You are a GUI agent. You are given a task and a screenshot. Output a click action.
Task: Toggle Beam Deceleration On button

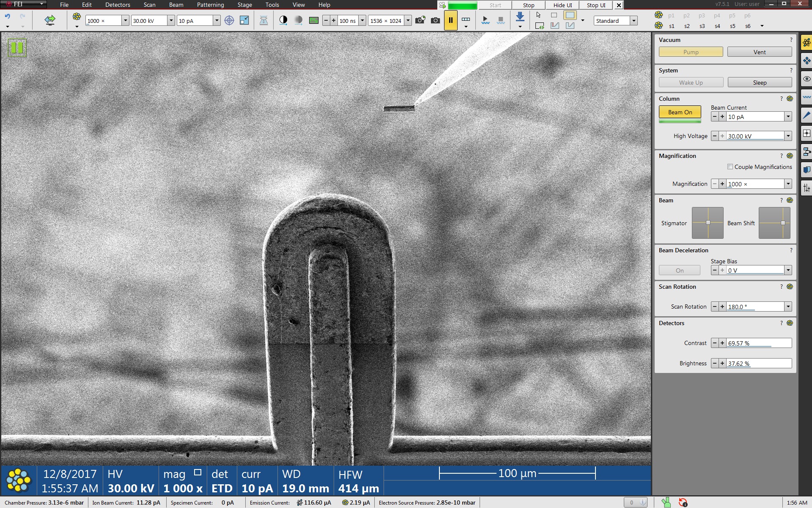click(679, 271)
